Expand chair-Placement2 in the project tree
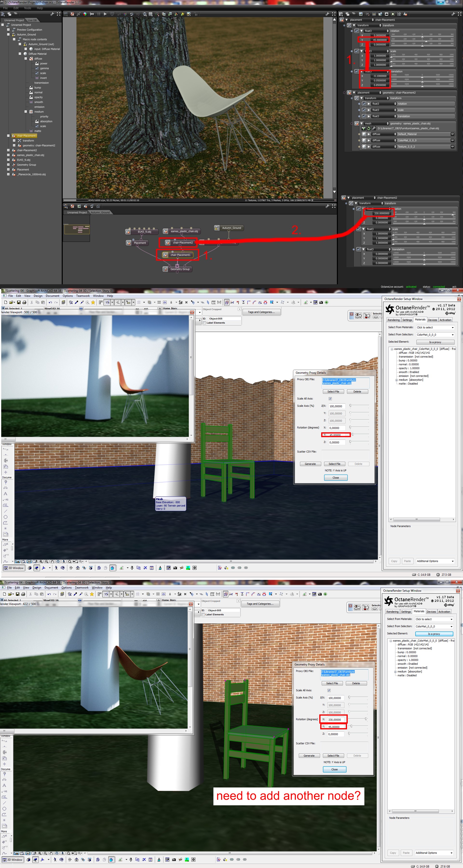The height and width of the screenshot is (868, 463). pos(8,150)
